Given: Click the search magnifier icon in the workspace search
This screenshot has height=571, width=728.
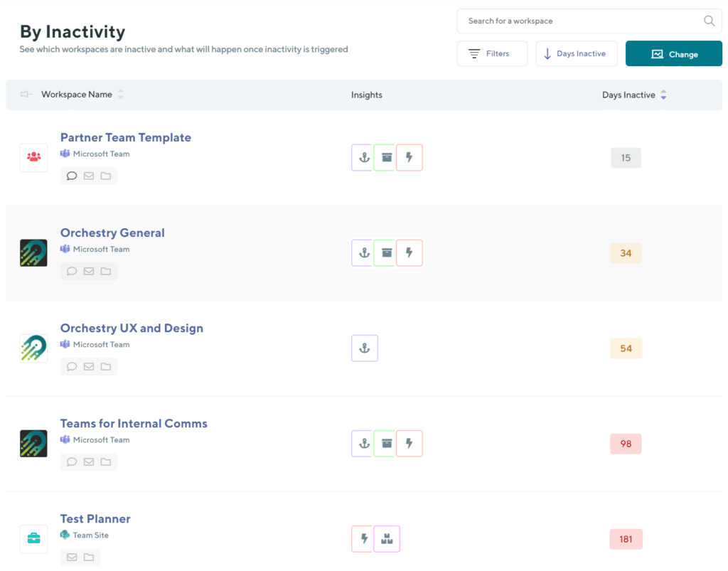Looking at the screenshot, I should coord(709,21).
